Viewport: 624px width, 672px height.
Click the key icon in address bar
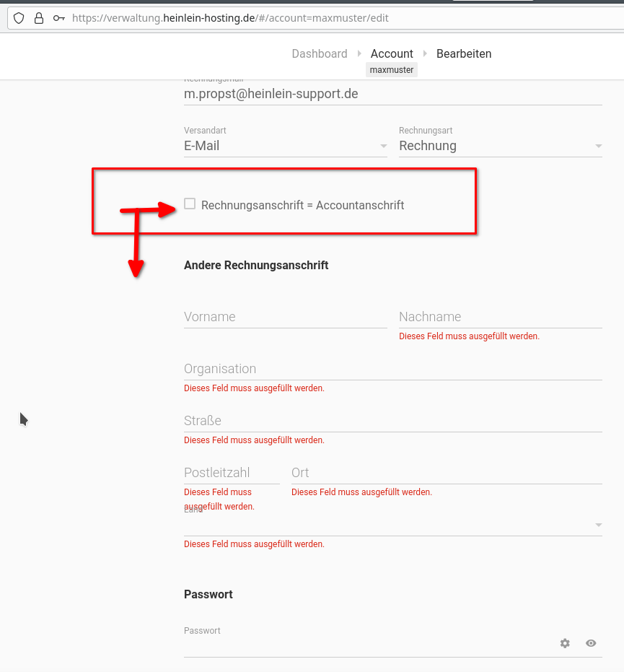point(59,18)
